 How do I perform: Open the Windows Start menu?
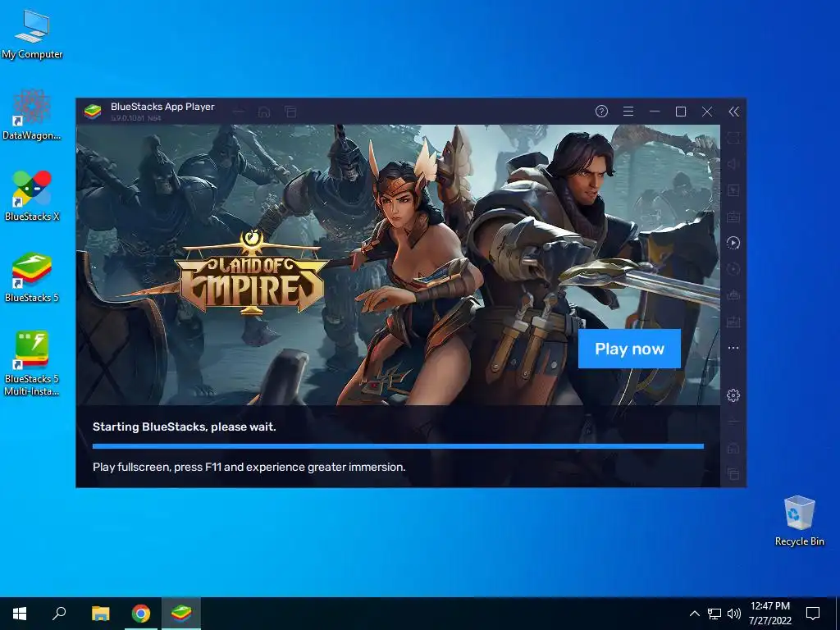[x=20, y=614]
